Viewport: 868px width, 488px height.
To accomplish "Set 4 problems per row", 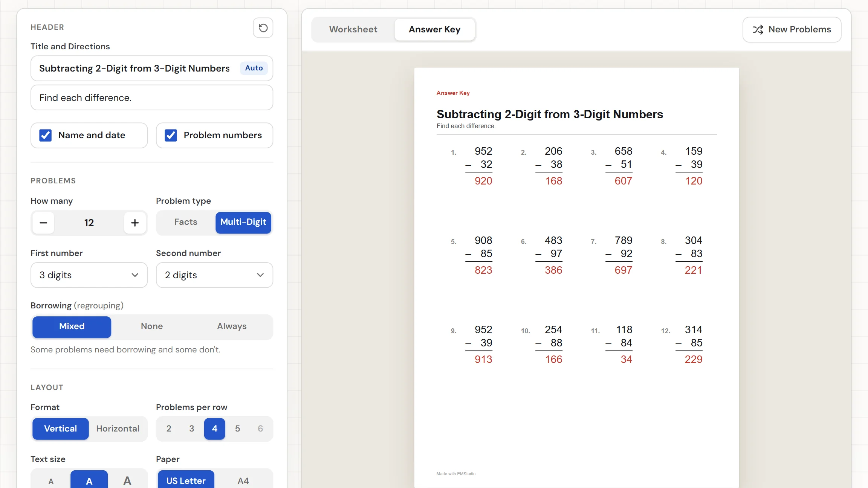I will (x=215, y=429).
